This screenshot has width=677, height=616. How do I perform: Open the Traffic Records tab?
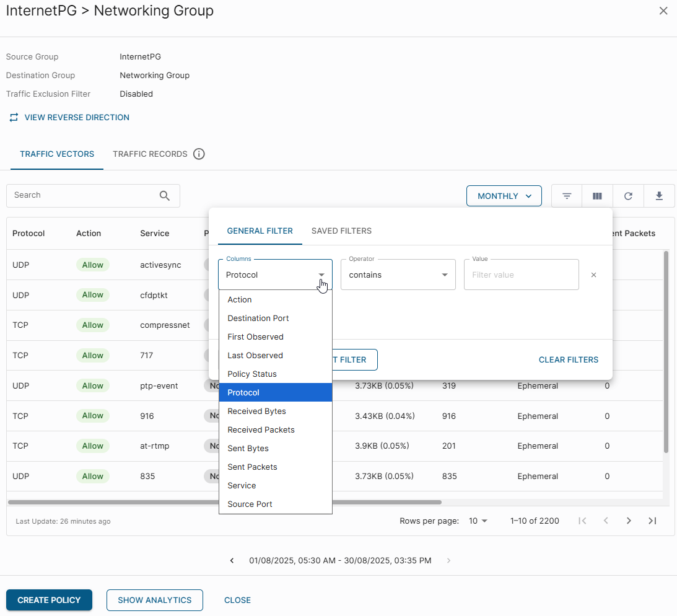[150, 154]
